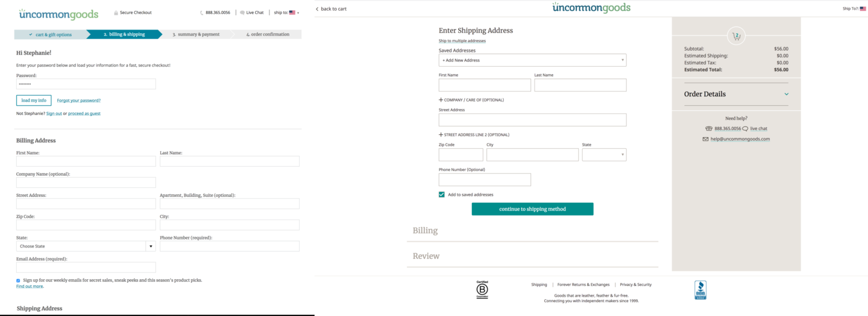Click the Live Chat speech bubble icon in header

[x=242, y=13]
